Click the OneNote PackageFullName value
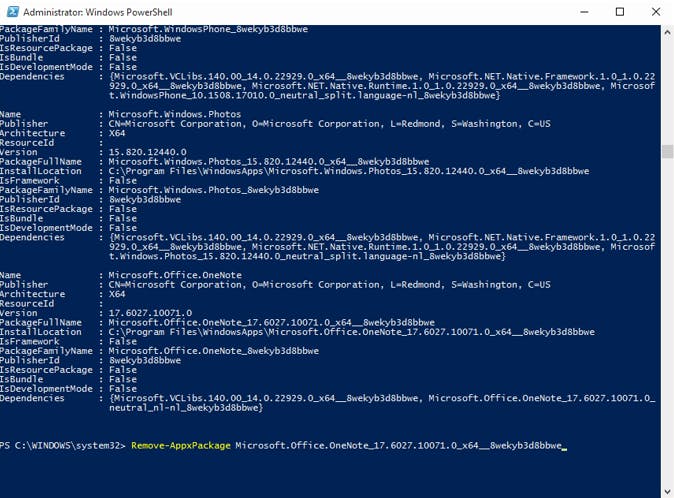Screen dimensions: 674x498 point(271,322)
